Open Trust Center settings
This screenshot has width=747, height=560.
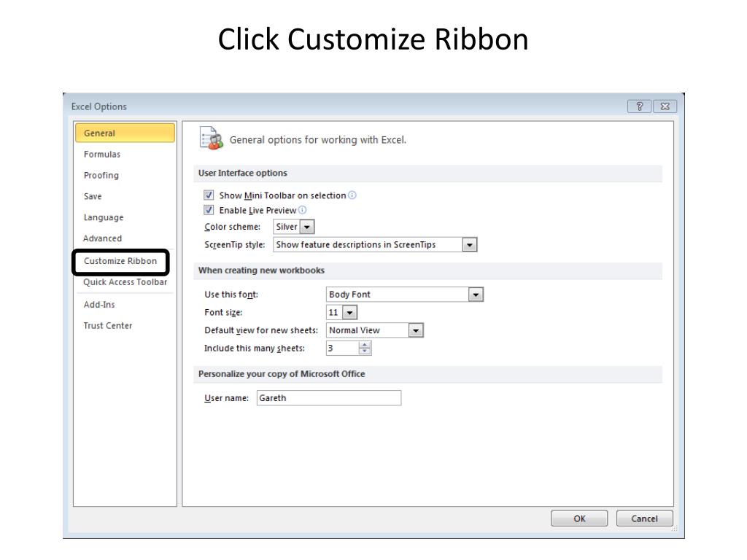pyautogui.click(x=108, y=325)
